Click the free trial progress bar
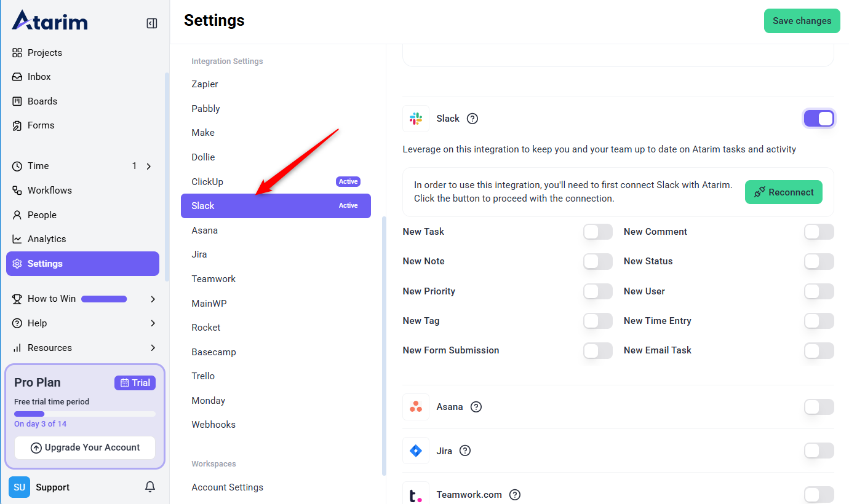This screenshot has width=849, height=504. [x=85, y=414]
